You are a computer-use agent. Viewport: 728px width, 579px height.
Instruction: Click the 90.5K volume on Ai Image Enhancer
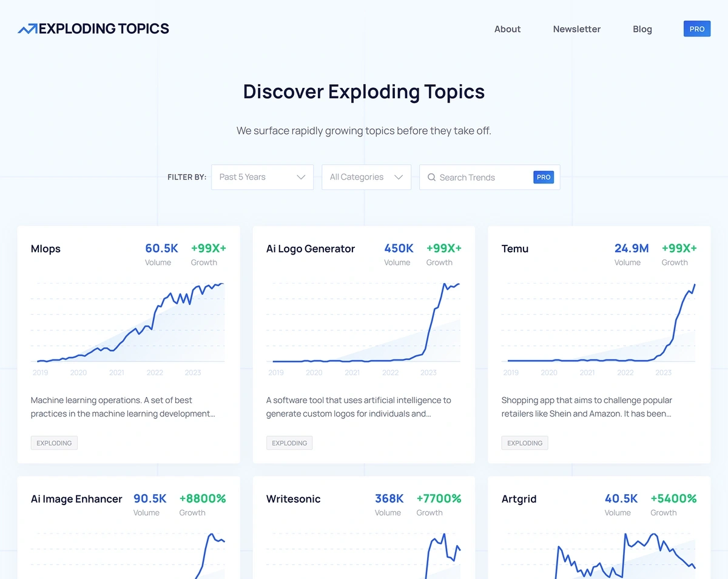(150, 498)
